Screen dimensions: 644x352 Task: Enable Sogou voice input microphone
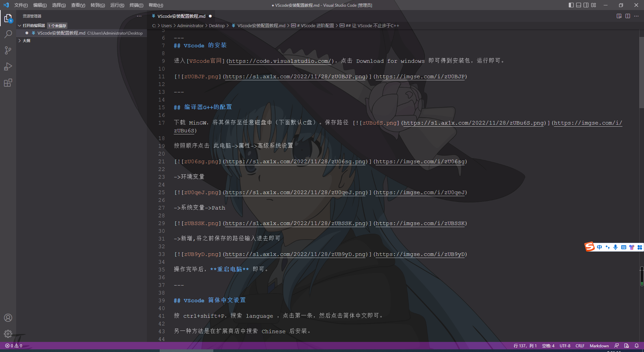click(615, 247)
